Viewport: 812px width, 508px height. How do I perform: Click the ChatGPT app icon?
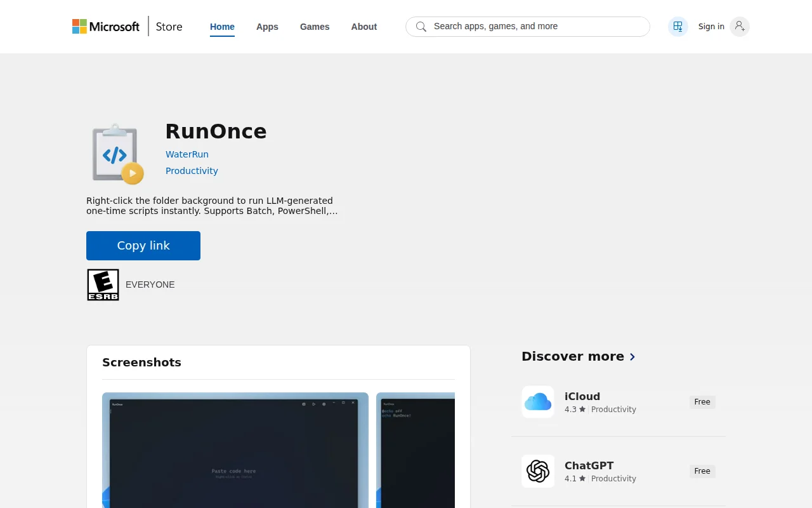click(538, 471)
